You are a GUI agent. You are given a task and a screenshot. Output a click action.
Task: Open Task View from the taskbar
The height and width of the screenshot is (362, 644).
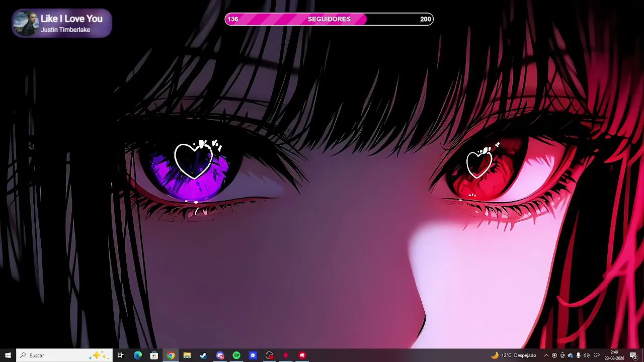click(x=121, y=355)
